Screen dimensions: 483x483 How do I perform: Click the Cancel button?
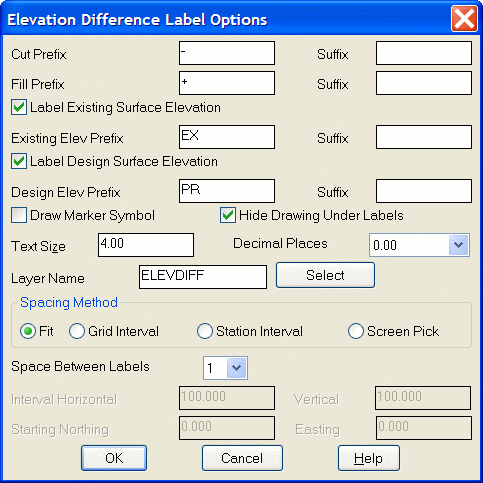click(x=242, y=458)
